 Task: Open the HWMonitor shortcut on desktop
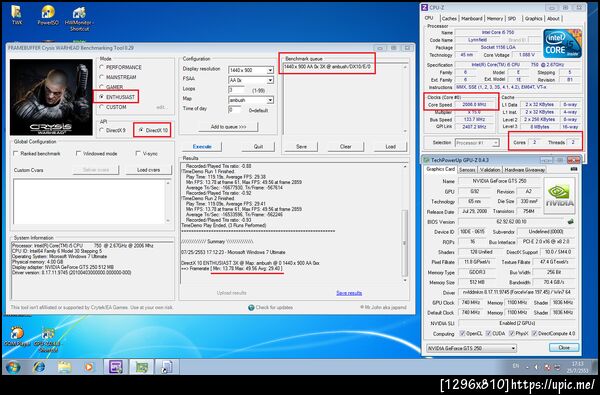click(79, 17)
